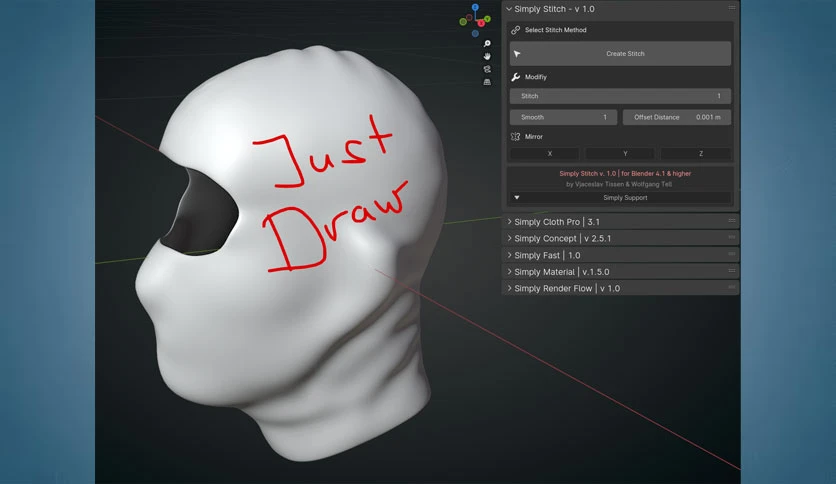Screen dimensions: 836x484
Task: Click the Simply Material panel drag handle
Action: (x=732, y=270)
